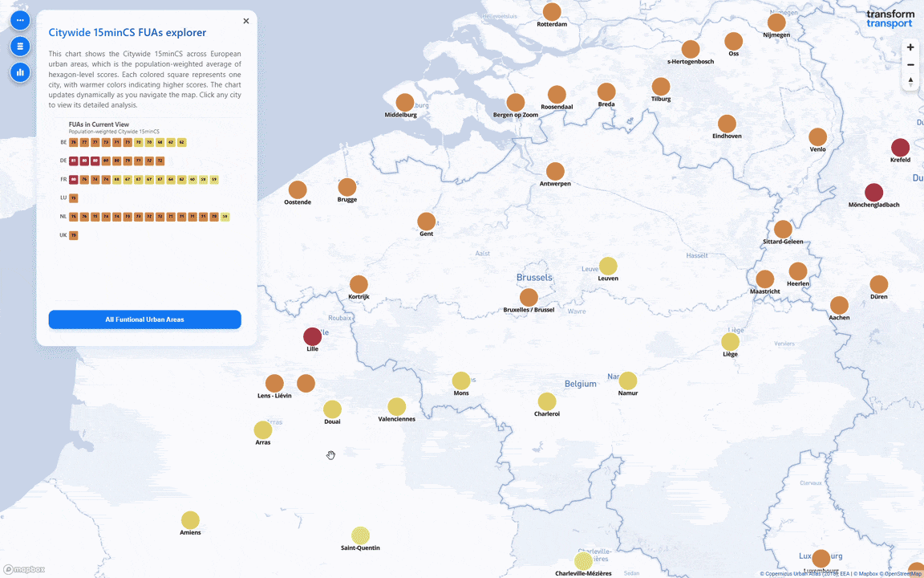
Task: Click the Leuven yellow marker
Action: coord(608,267)
